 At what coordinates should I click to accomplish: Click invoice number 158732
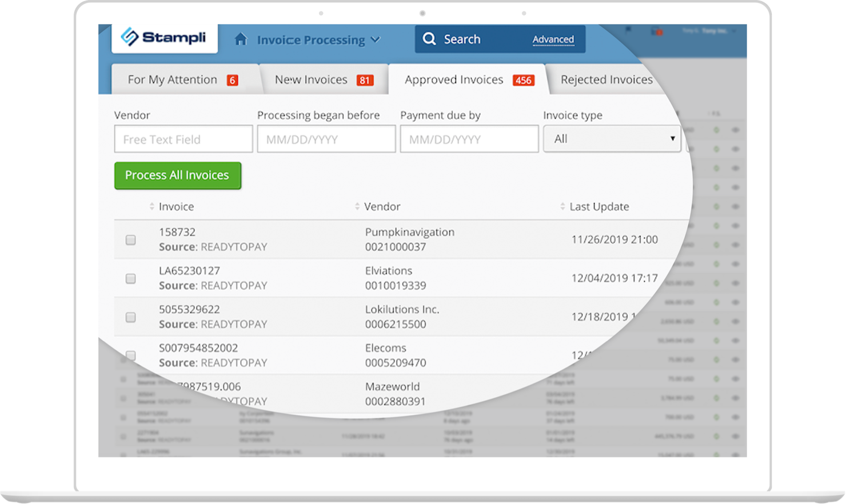tap(177, 232)
